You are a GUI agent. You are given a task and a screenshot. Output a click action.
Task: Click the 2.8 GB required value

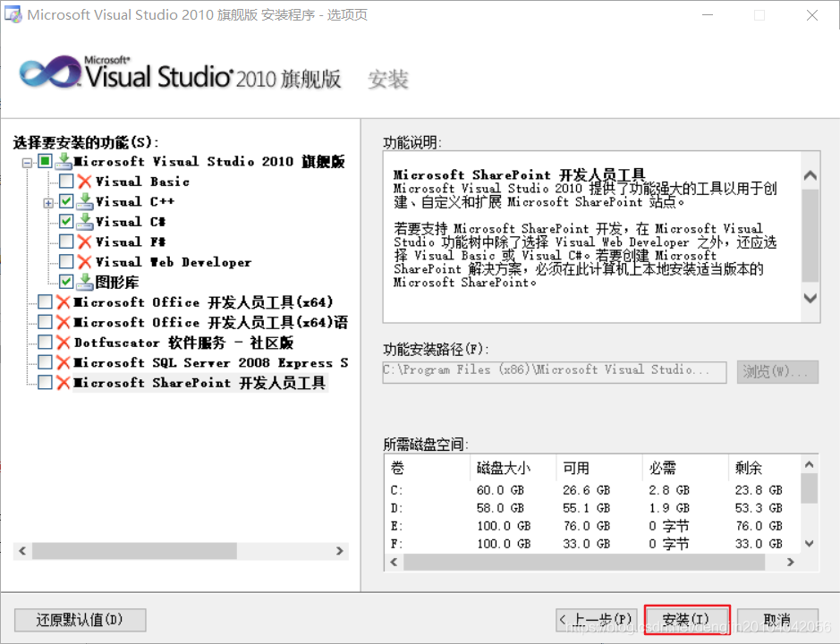[669, 490]
